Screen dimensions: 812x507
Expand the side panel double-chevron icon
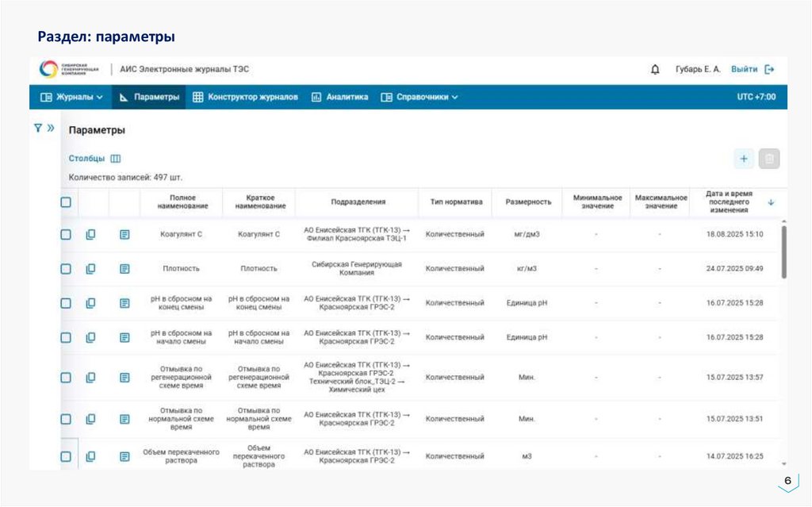click(x=50, y=128)
